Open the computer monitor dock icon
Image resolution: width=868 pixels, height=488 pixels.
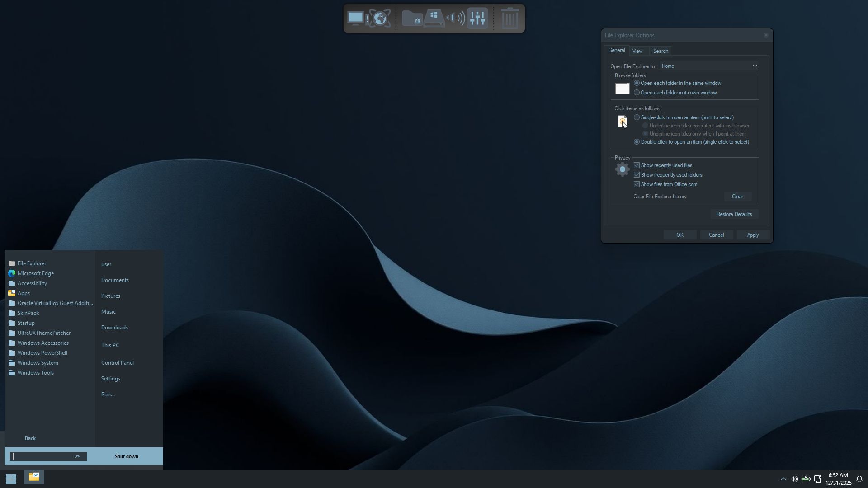click(356, 19)
